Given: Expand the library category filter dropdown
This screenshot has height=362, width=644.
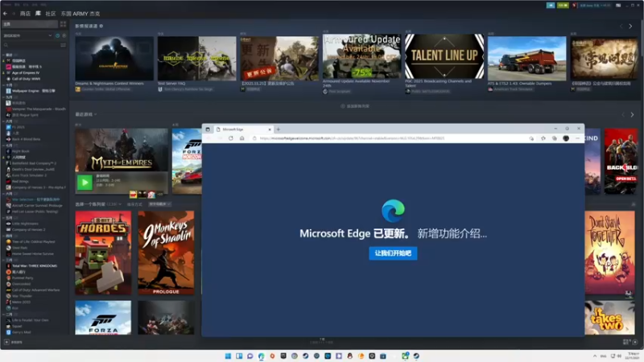Looking at the screenshot, I should [50, 35].
